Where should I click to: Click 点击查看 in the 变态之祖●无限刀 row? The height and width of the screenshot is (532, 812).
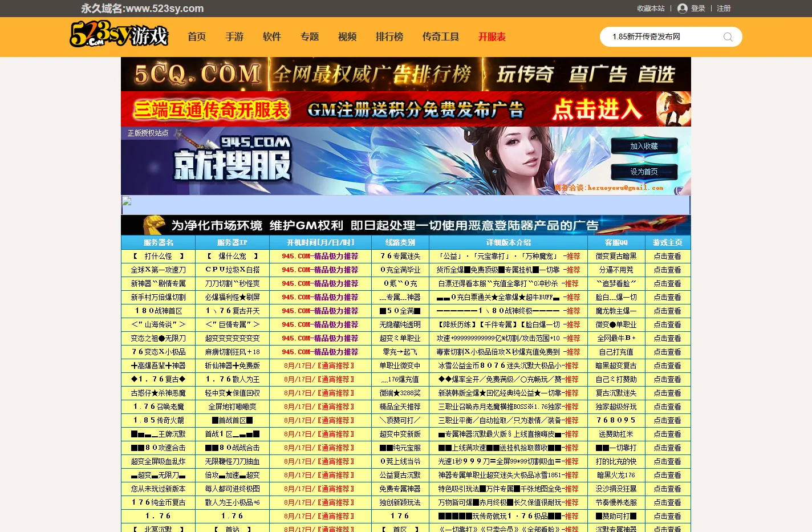pos(668,338)
